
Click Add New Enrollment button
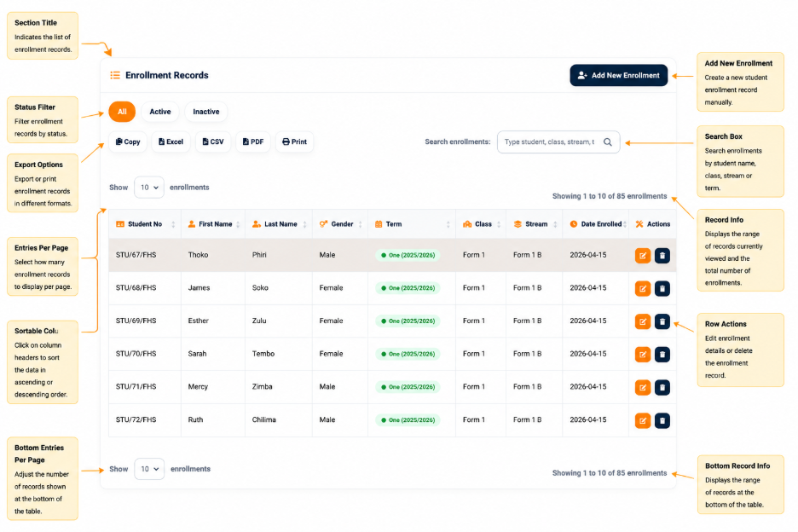(x=619, y=75)
